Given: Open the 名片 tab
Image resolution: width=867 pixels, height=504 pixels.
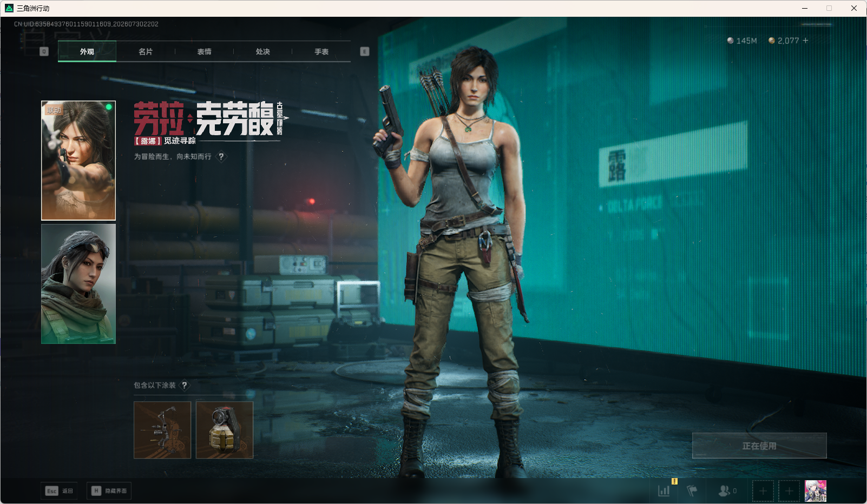Looking at the screenshot, I should (x=146, y=51).
